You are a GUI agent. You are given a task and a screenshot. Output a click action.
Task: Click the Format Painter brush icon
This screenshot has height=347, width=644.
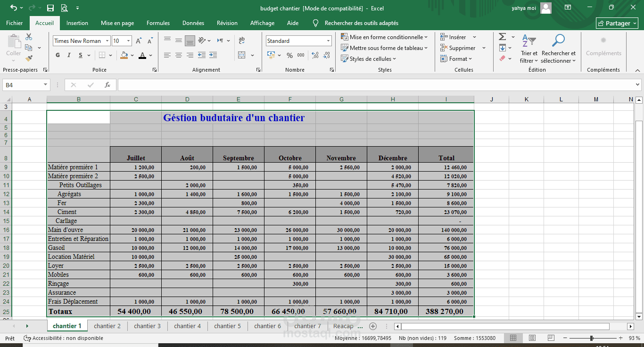(x=29, y=58)
